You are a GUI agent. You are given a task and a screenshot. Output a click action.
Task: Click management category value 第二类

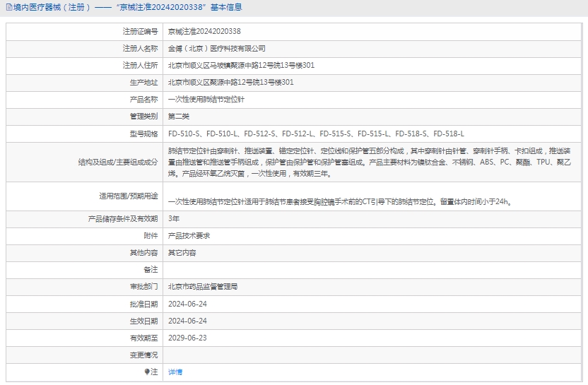179,117
